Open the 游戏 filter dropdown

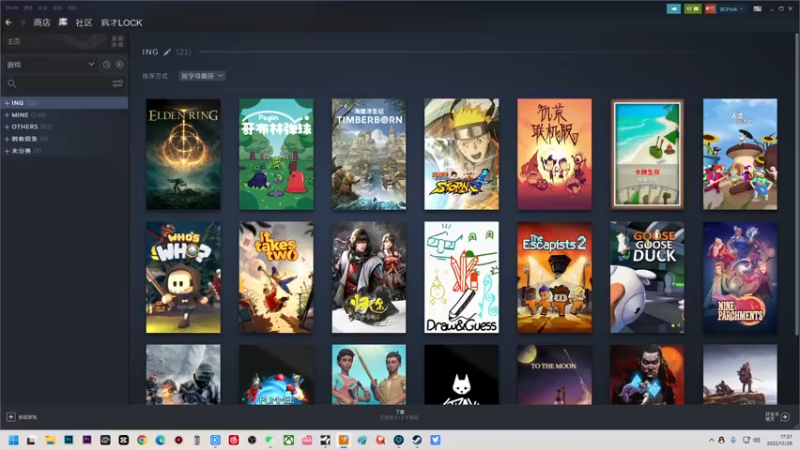click(50, 64)
